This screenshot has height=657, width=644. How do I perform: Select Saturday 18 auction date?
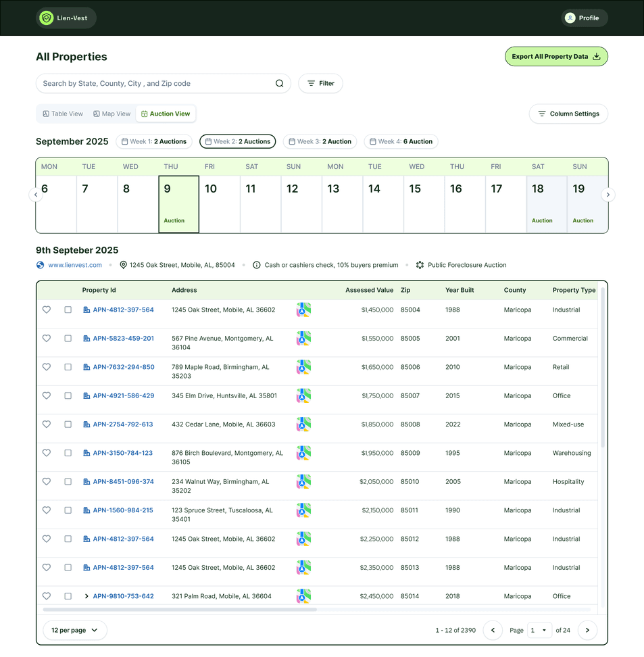tap(546, 204)
